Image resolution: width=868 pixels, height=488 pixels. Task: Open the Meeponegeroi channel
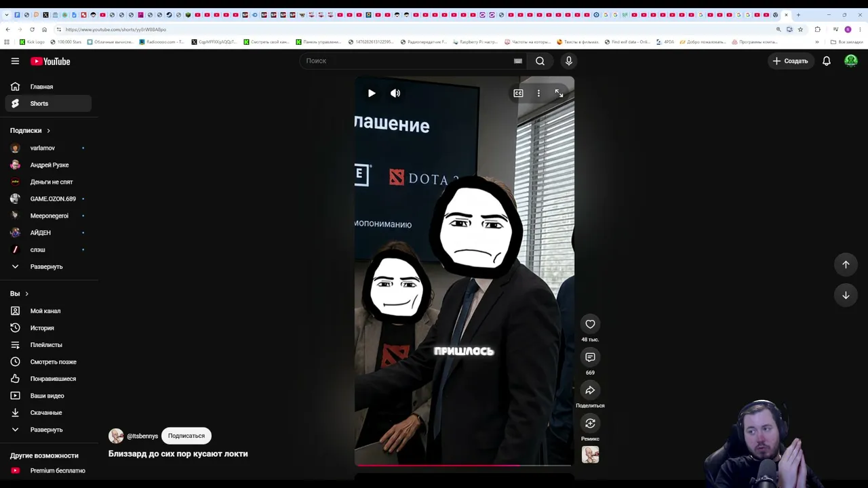pyautogui.click(x=48, y=216)
